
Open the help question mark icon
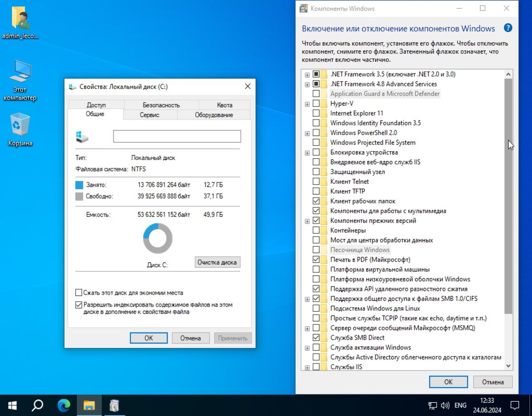508,28
